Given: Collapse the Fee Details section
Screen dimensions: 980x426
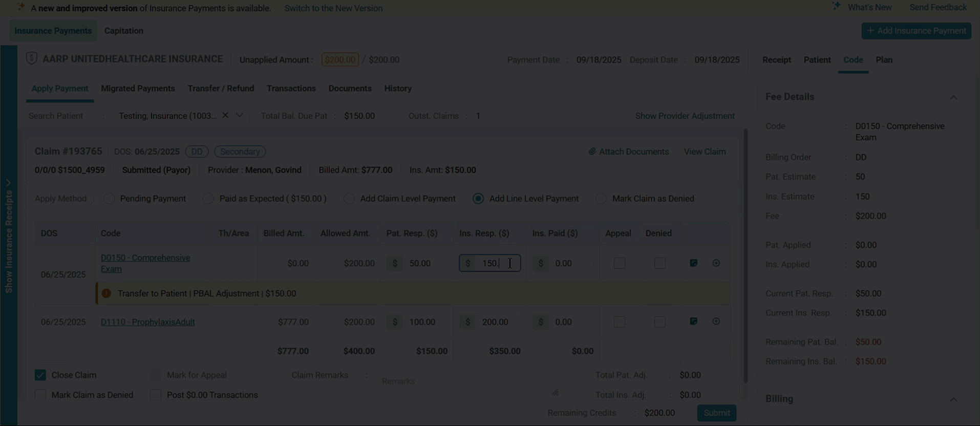Looking at the screenshot, I should coord(953,97).
